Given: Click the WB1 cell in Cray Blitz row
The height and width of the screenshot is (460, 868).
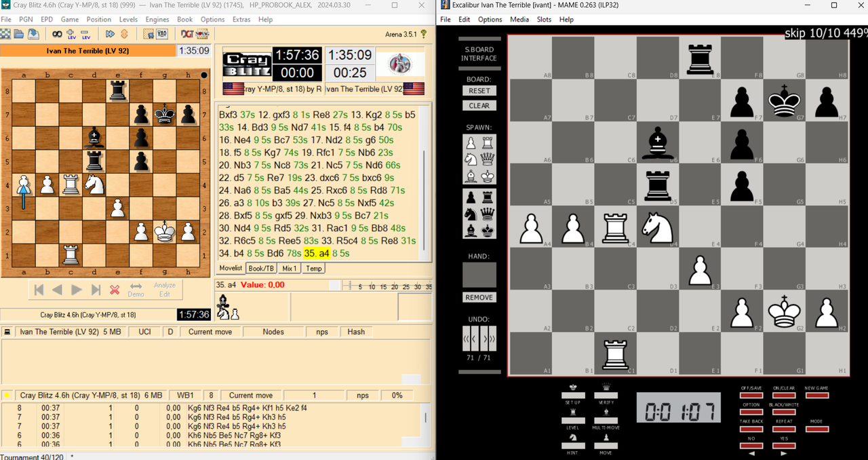Looking at the screenshot, I should [x=185, y=395].
